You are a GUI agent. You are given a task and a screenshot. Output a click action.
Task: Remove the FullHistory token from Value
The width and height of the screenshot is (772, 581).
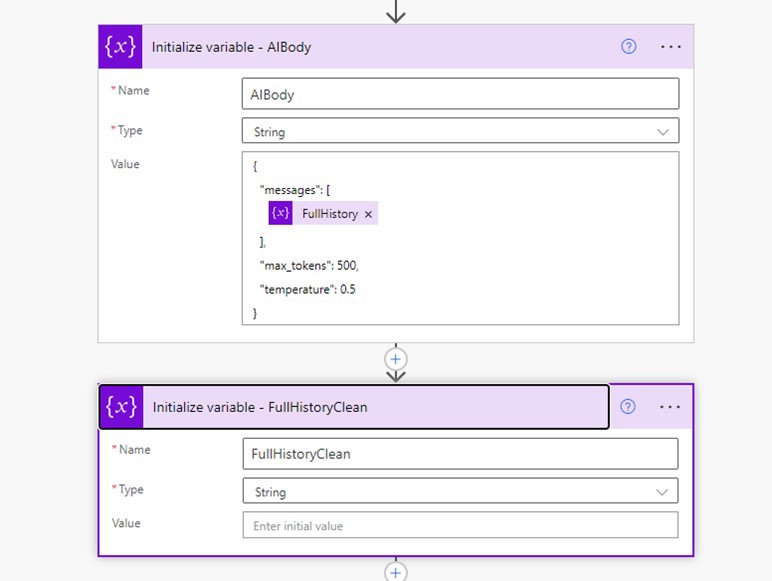(368, 214)
